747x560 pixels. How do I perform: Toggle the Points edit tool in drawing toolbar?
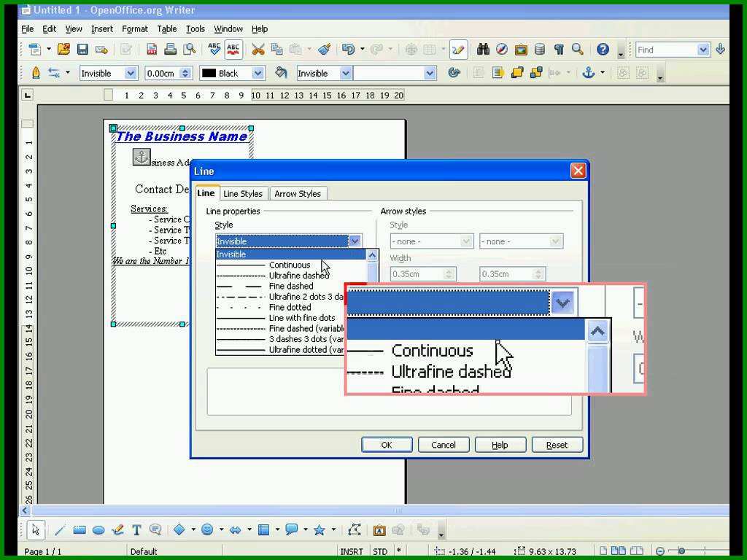[355, 529]
